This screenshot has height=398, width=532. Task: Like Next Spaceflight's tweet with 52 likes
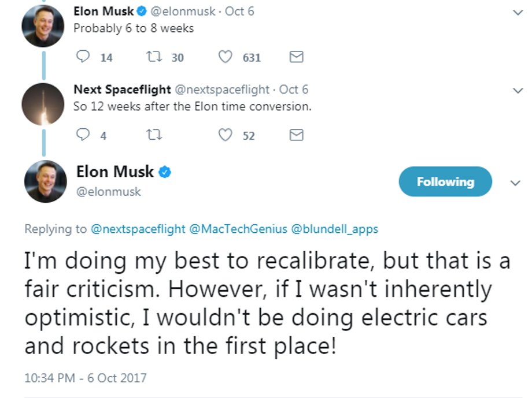pos(225,135)
